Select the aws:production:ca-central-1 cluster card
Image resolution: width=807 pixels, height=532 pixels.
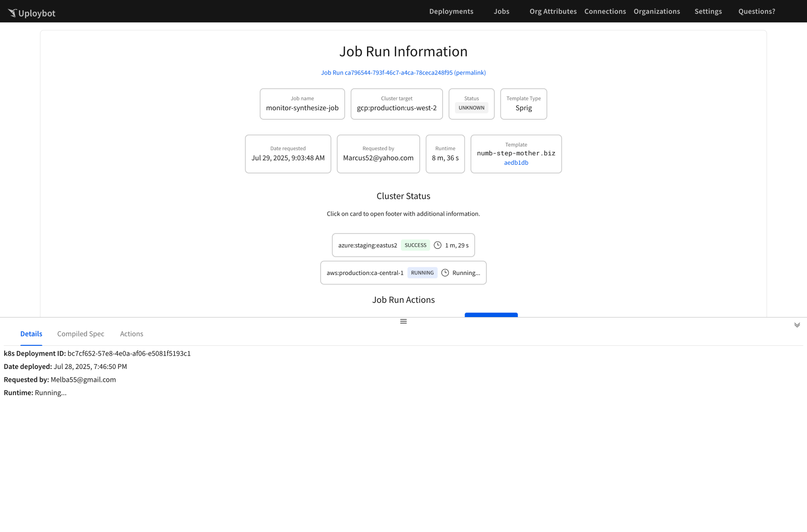point(365,273)
